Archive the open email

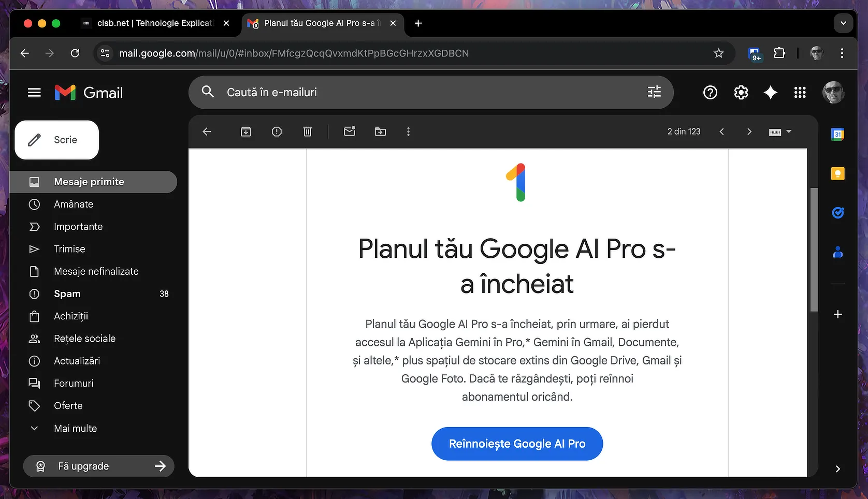coord(246,132)
